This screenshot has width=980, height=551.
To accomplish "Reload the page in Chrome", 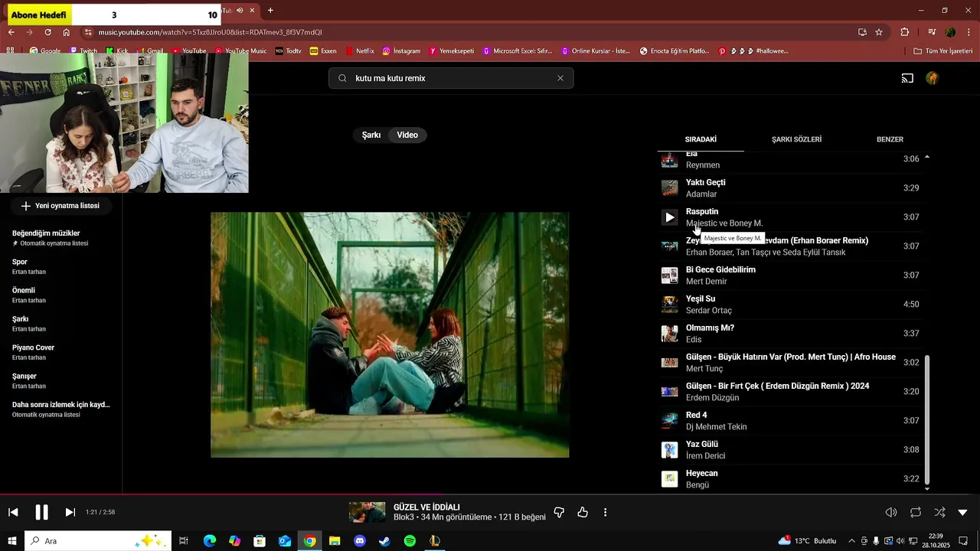I will pos(47,32).
